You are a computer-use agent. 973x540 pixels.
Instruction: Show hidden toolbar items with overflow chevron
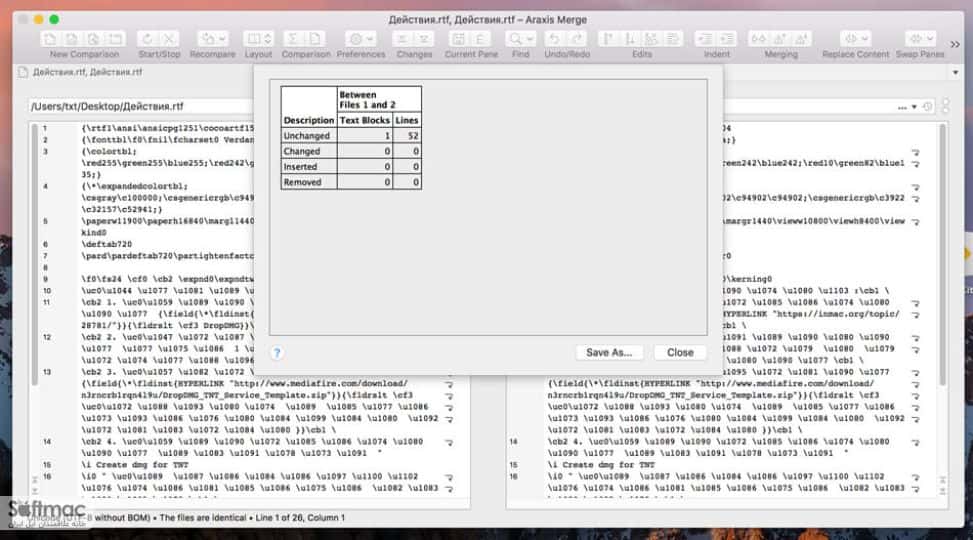click(x=955, y=44)
